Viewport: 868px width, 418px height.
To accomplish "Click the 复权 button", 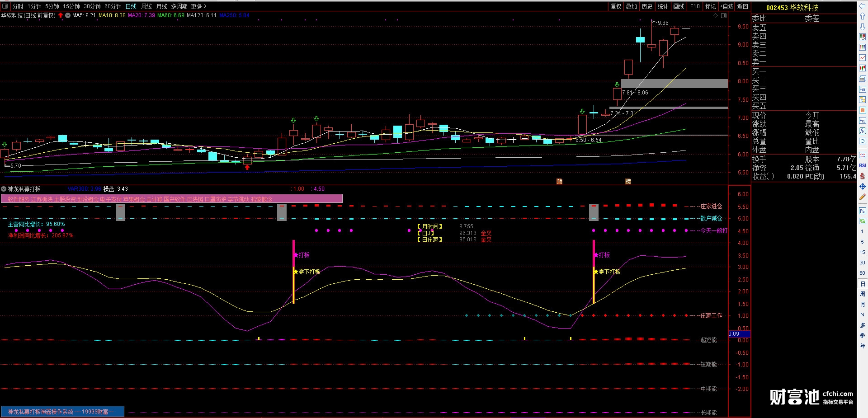I will (x=616, y=6).
